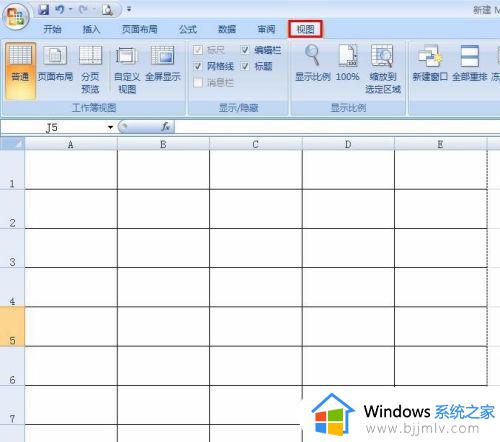Toggle the 编辑栏 formula bar checkbox
Viewport: 500px width, 442px height.
[245, 50]
